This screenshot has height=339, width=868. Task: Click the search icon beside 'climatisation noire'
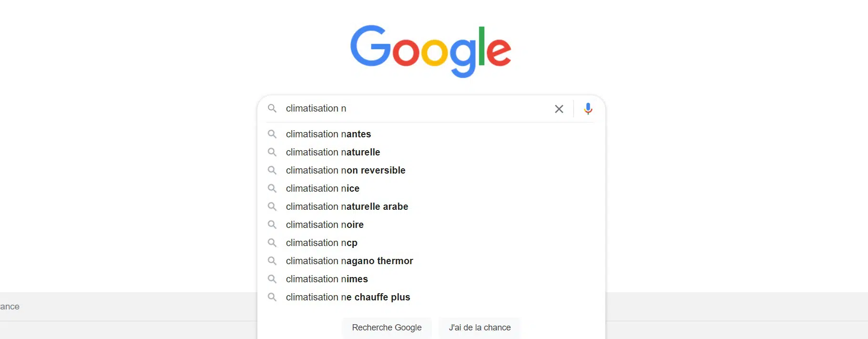[272, 225]
